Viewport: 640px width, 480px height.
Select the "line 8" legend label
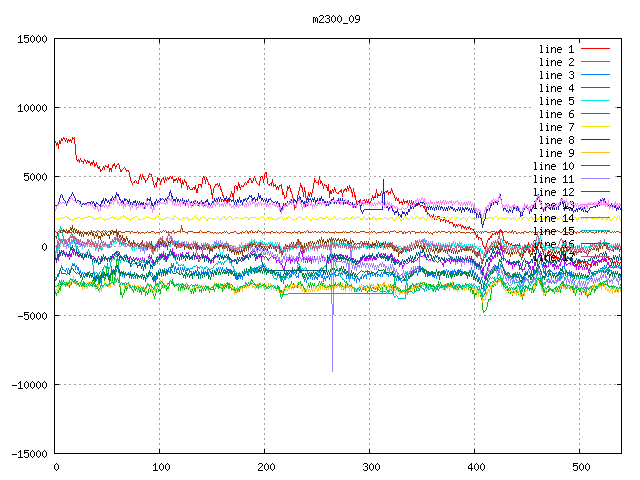click(557, 140)
